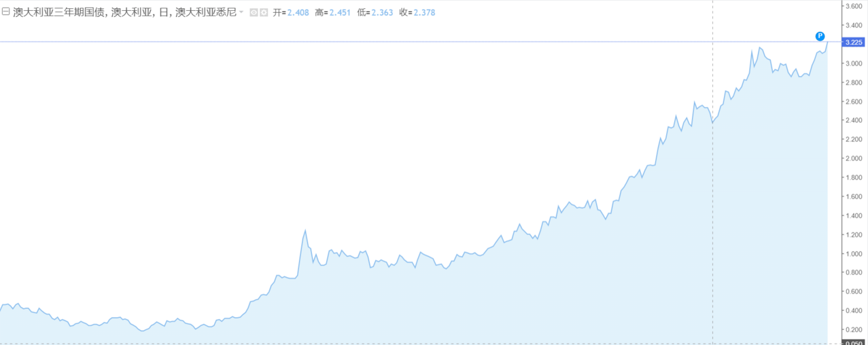Click the highlighted 3.225 current price label
Image resolution: width=868 pixels, height=345 pixels.
pyautogui.click(x=853, y=42)
